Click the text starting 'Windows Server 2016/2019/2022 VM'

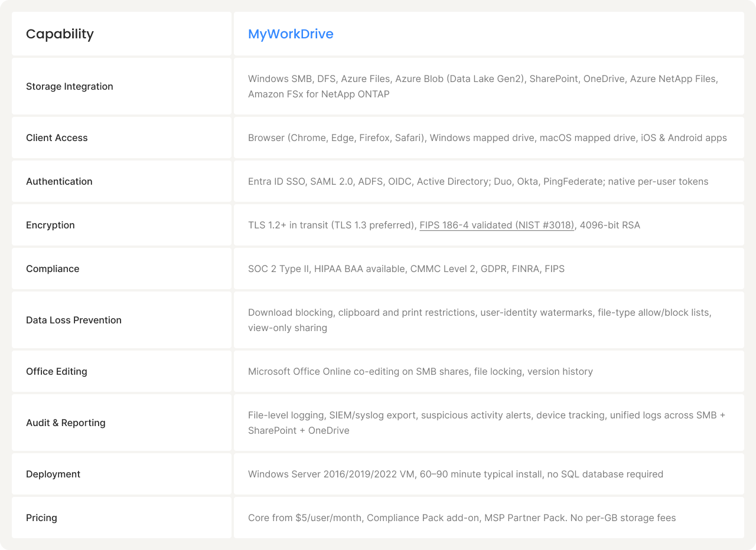pyautogui.click(x=455, y=474)
